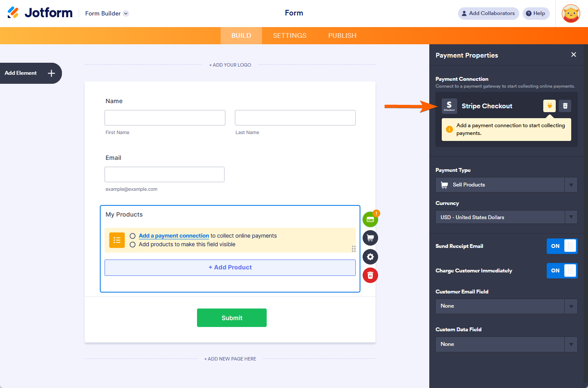
Task: Open the PUBLISH tab
Action: click(x=342, y=35)
